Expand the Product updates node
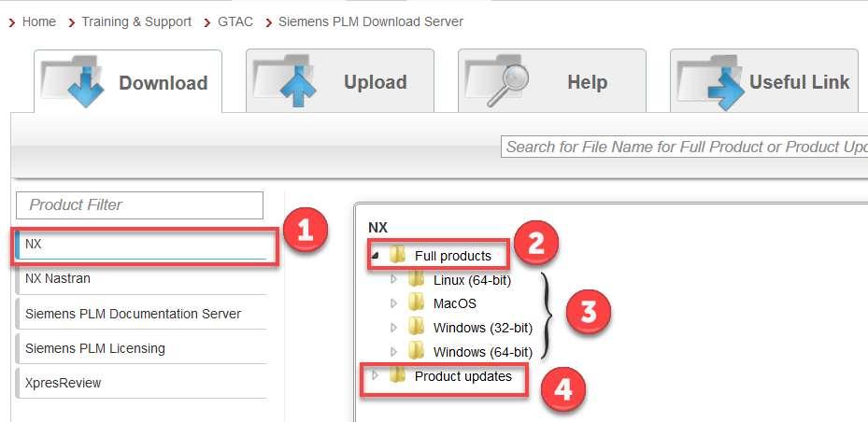Image resolution: width=868 pixels, height=422 pixels. 376,376
